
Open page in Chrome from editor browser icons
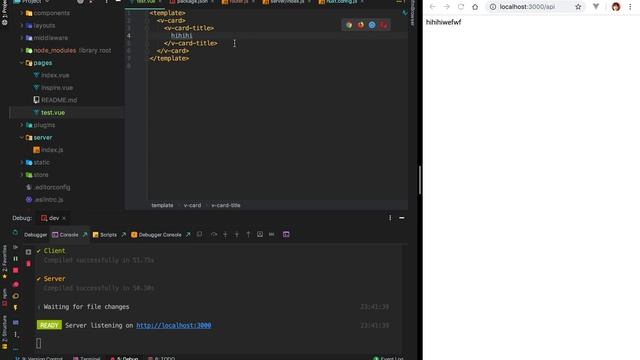click(x=349, y=25)
